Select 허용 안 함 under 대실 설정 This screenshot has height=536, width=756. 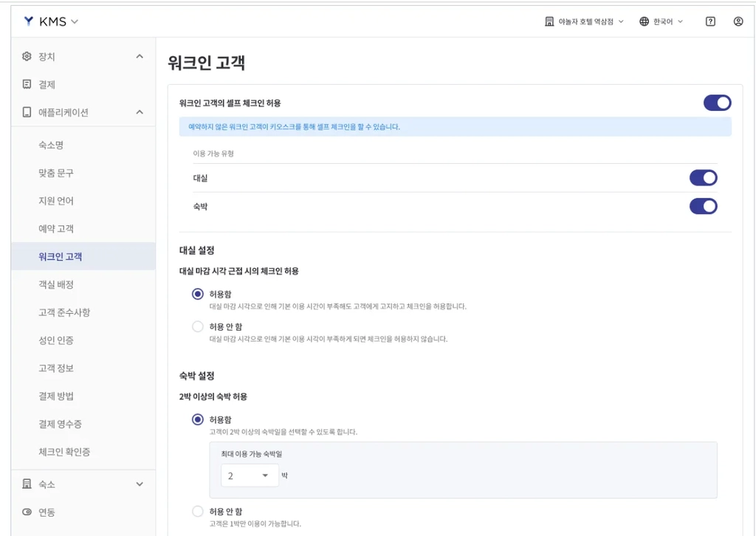click(198, 327)
